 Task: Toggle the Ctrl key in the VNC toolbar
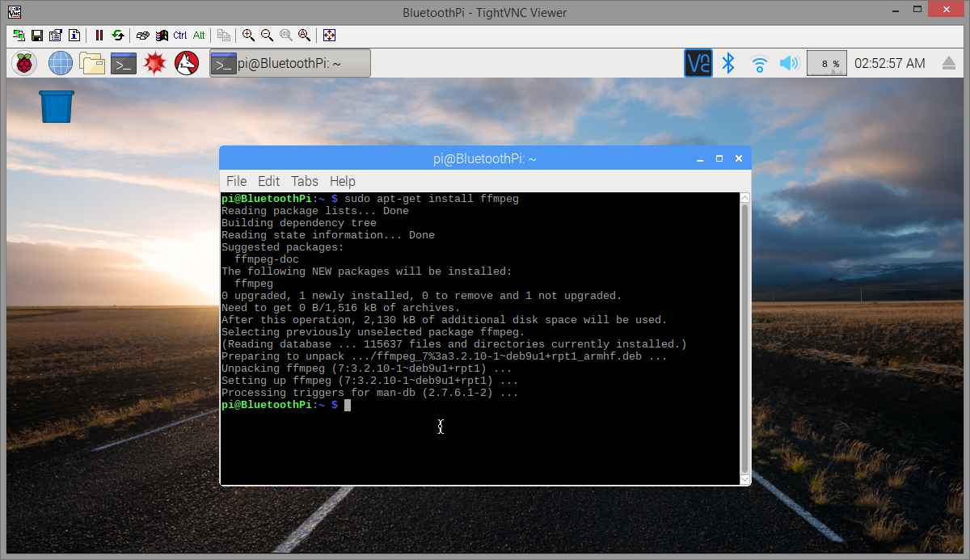(180, 36)
